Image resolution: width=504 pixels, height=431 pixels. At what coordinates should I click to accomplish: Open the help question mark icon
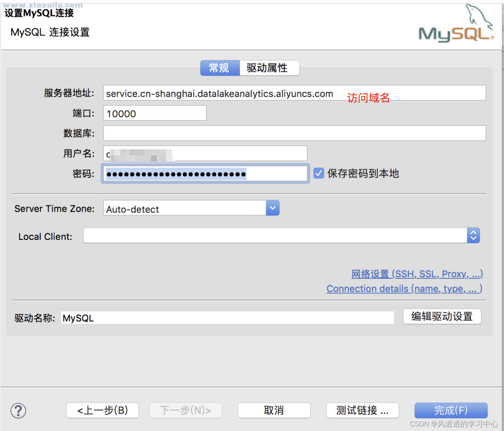18,410
